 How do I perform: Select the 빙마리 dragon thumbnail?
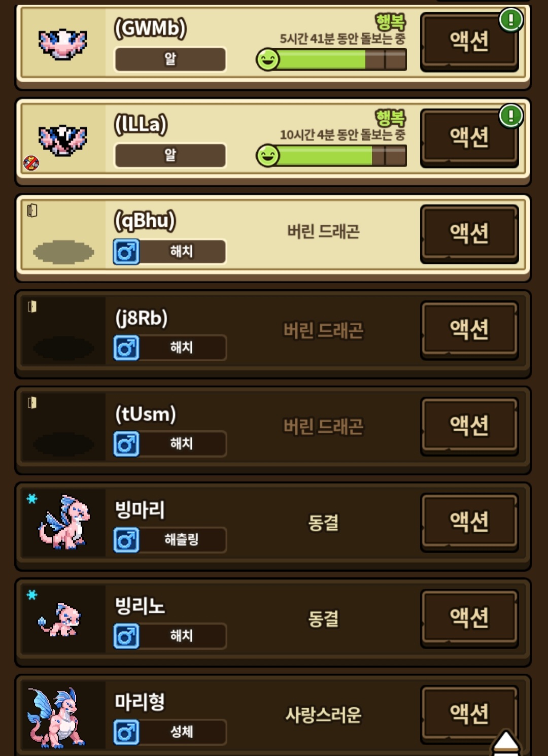63,523
